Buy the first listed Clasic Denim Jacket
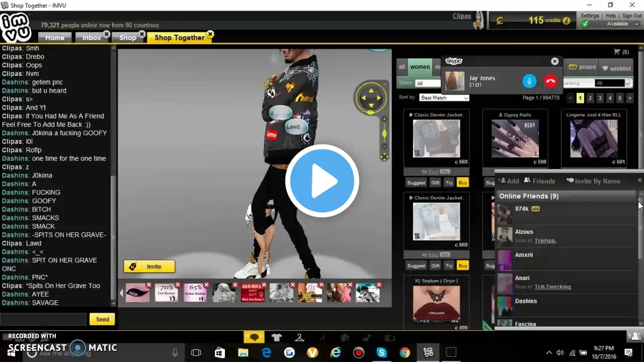 [463, 183]
